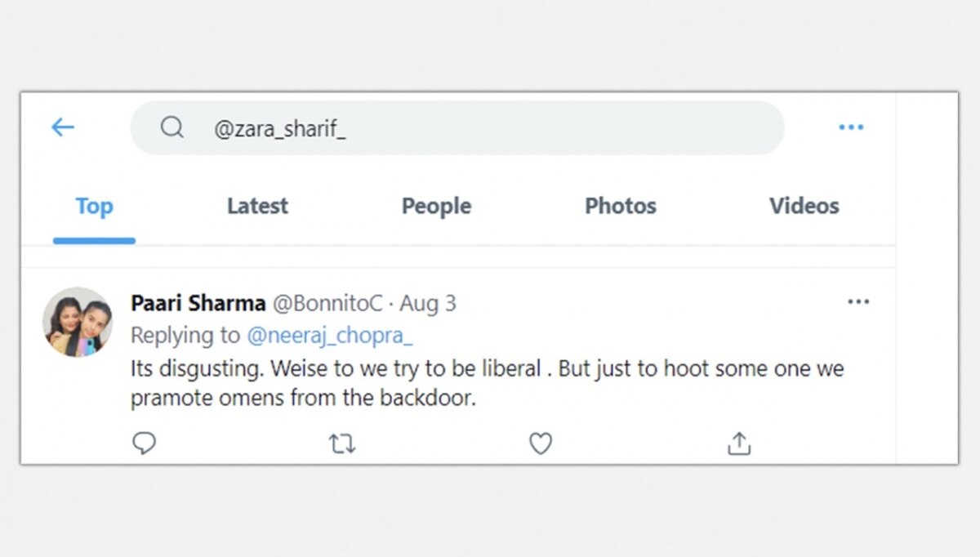Switch to the Latest tab
The height and width of the screenshot is (557, 980).
[x=257, y=207]
